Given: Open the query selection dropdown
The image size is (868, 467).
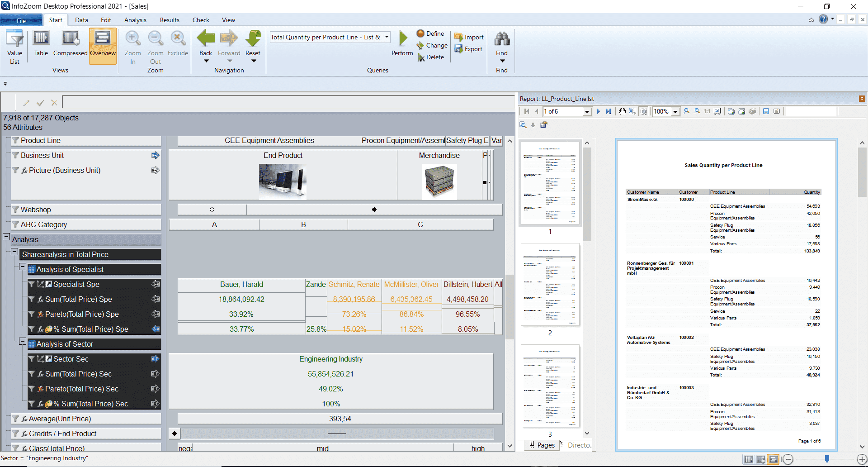Looking at the screenshot, I should click(x=387, y=37).
